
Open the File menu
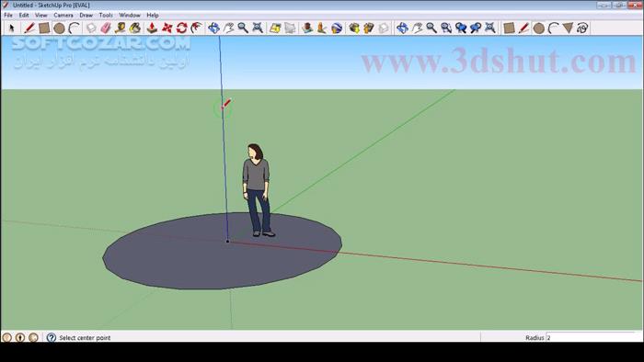(8, 16)
